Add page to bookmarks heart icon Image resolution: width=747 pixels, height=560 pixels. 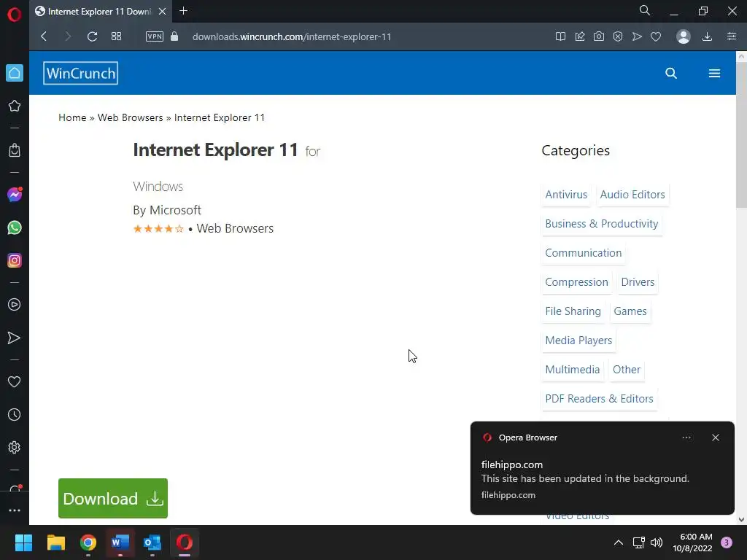[656, 36]
